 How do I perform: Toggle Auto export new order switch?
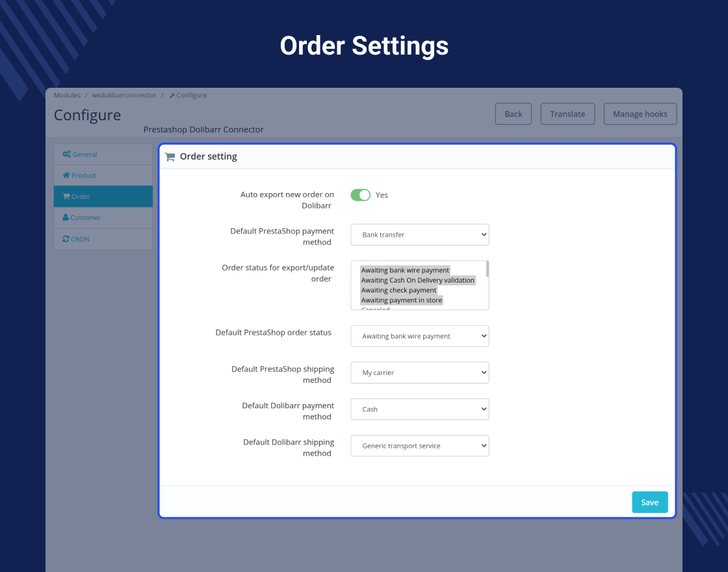tap(360, 195)
